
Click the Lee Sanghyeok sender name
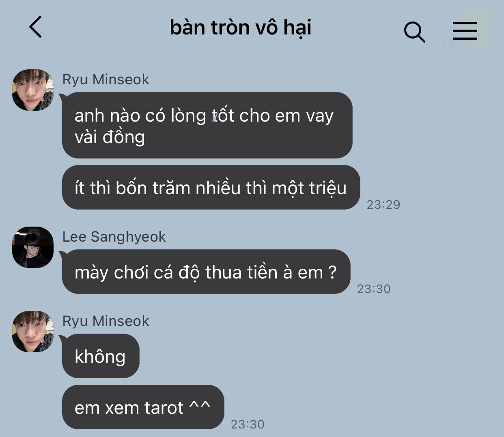[114, 237]
